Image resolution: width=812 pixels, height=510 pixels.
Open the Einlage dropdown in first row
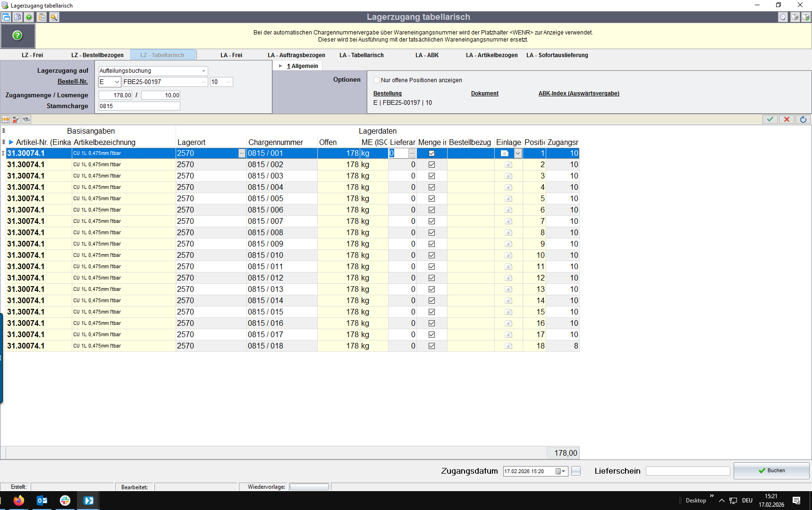(x=518, y=153)
